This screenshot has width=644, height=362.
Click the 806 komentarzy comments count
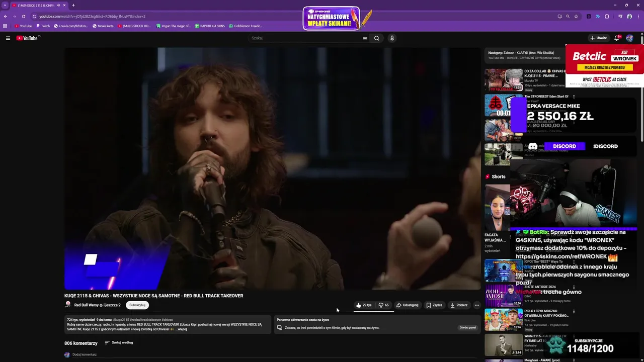[x=81, y=343]
